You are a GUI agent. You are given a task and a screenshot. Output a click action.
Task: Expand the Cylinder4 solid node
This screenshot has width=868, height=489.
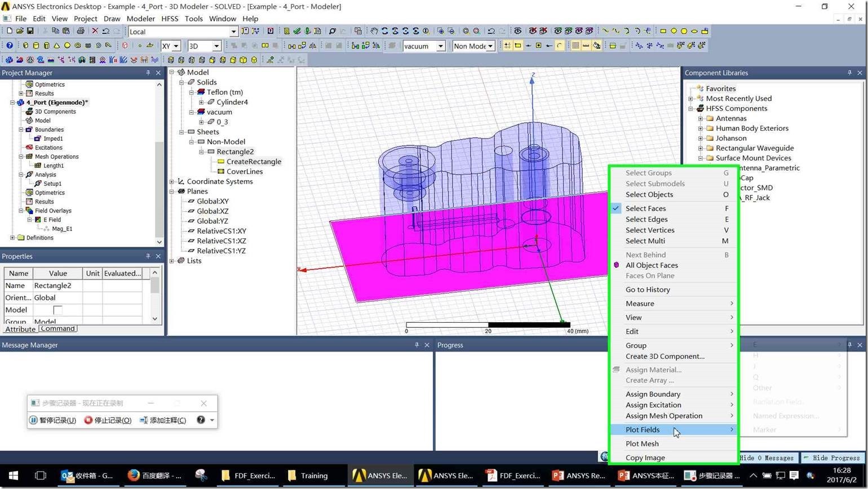tap(201, 102)
